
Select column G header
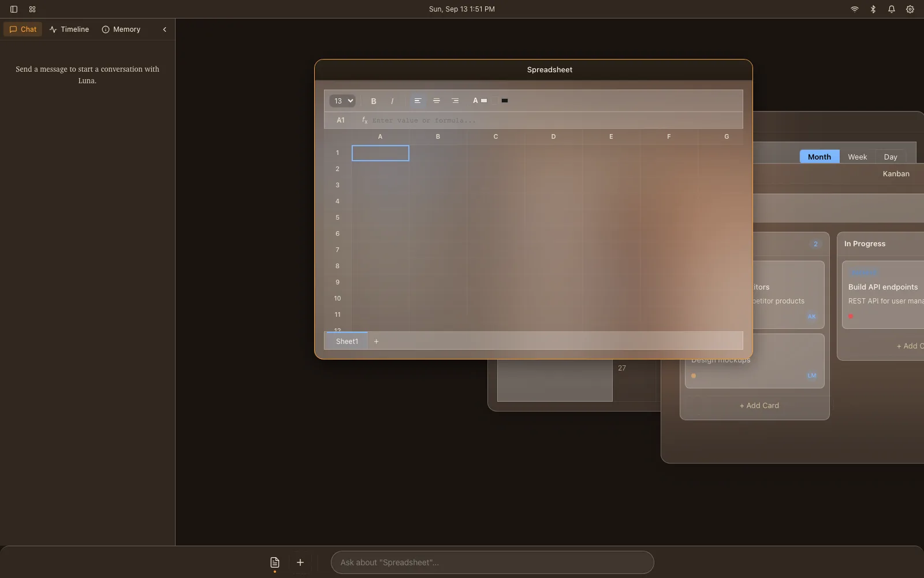click(721, 137)
